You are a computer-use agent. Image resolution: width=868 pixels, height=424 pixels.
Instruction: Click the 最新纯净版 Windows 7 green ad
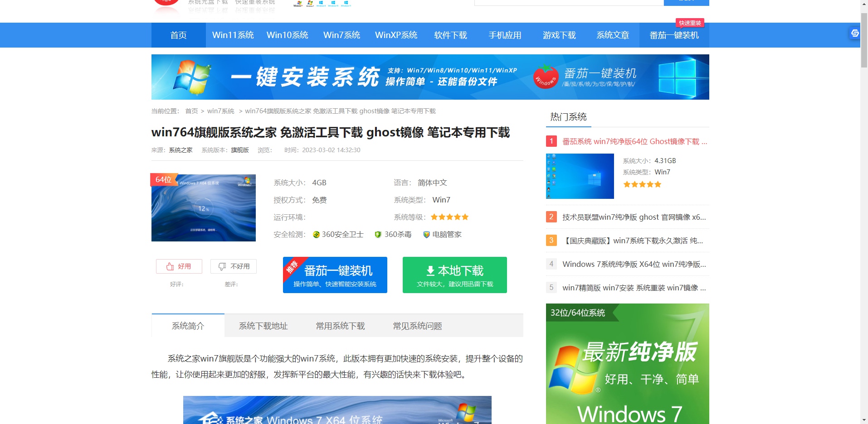point(628,364)
